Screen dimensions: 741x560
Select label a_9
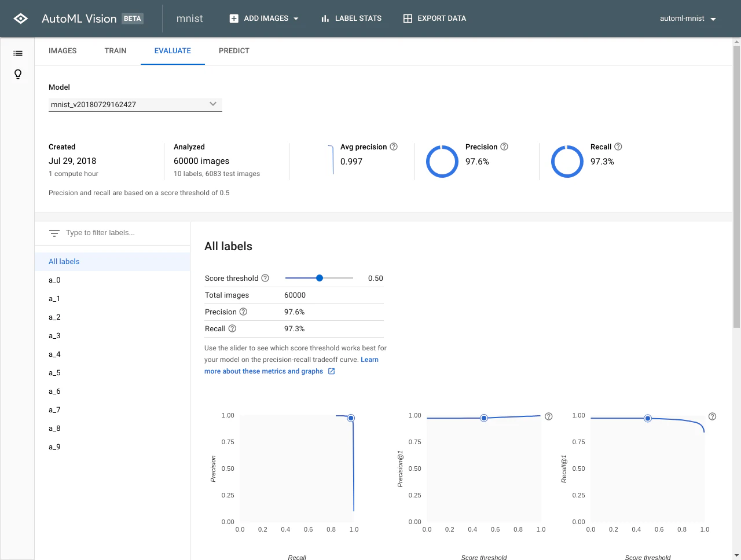pyautogui.click(x=112, y=447)
